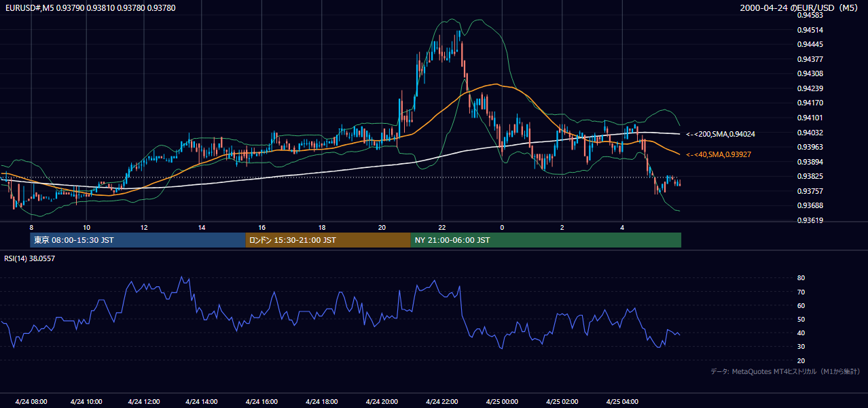Viewport: 868px width, 408px height.
Task: Click the 4/24 08:00 date axis label
Action: coord(31,402)
